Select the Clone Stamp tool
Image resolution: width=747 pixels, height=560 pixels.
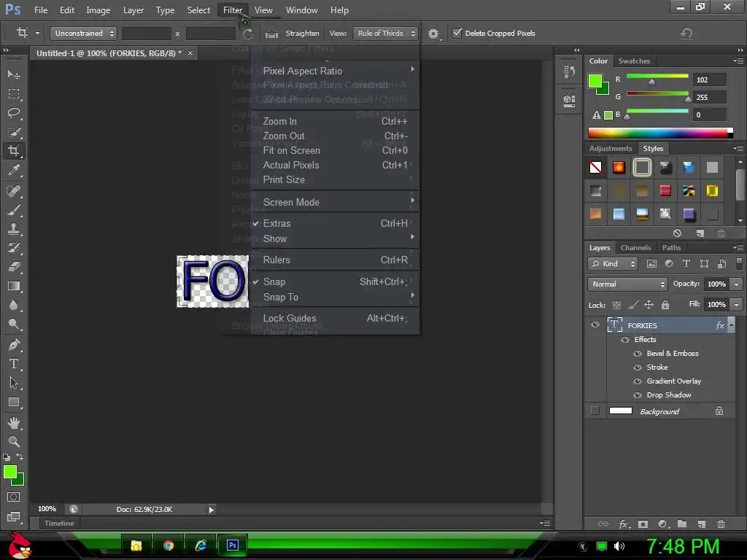(14, 229)
